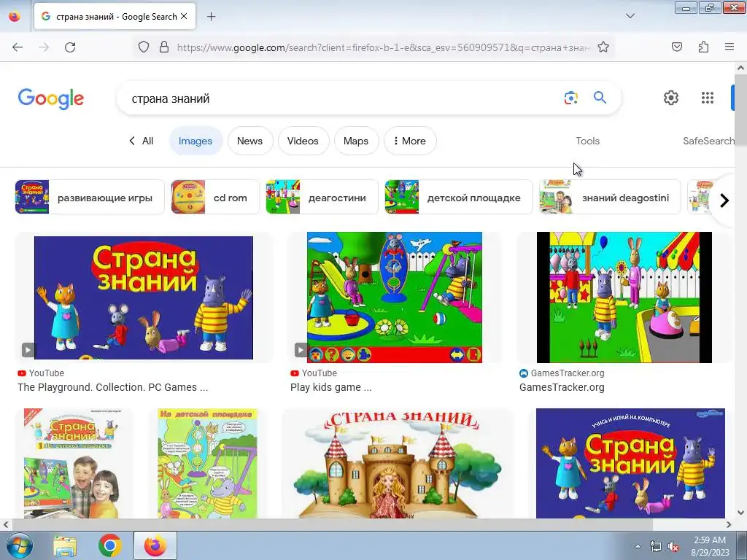The width and height of the screenshot is (747, 560).
Task: Open the Play kids game link
Action: tap(330, 388)
